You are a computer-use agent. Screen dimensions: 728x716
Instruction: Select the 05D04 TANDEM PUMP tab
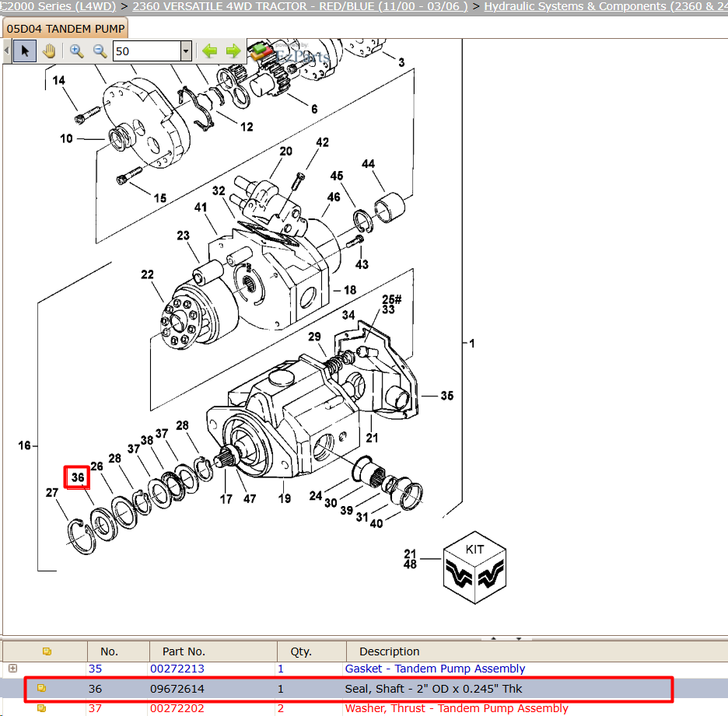(x=65, y=29)
